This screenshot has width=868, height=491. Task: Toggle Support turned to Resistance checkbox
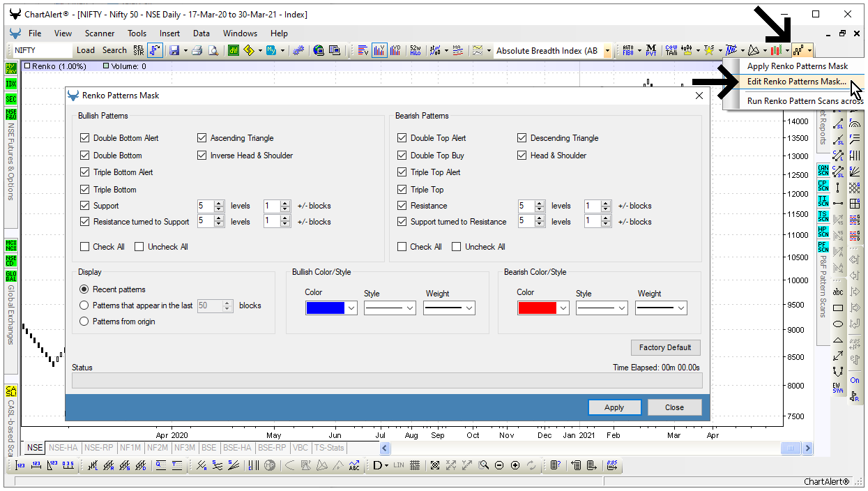[402, 222]
